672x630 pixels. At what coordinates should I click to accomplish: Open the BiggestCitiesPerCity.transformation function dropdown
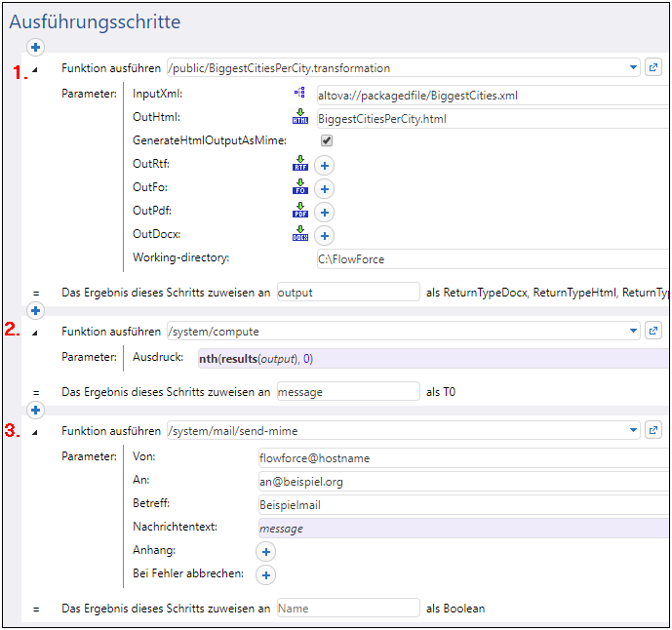tap(633, 68)
